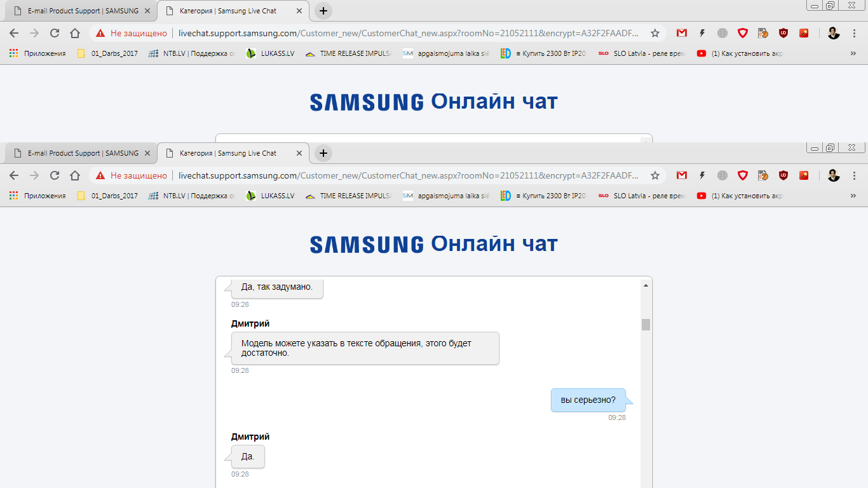Click the upper window's forward arrow
Image resolution: width=868 pixels, height=488 pixels.
coord(34,33)
